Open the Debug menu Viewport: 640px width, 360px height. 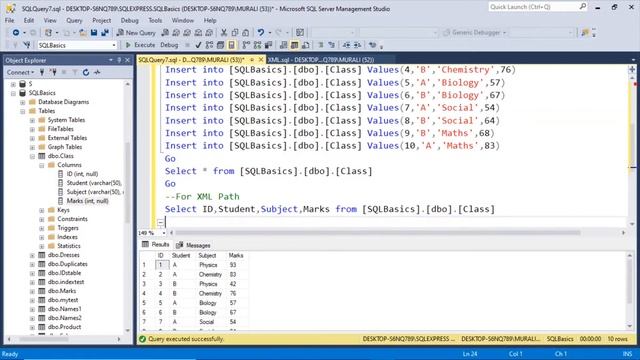(x=129, y=20)
